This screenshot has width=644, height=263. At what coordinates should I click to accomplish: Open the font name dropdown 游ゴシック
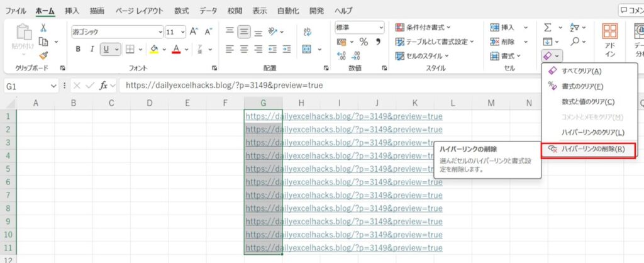pyautogui.click(x=115, y=31)
